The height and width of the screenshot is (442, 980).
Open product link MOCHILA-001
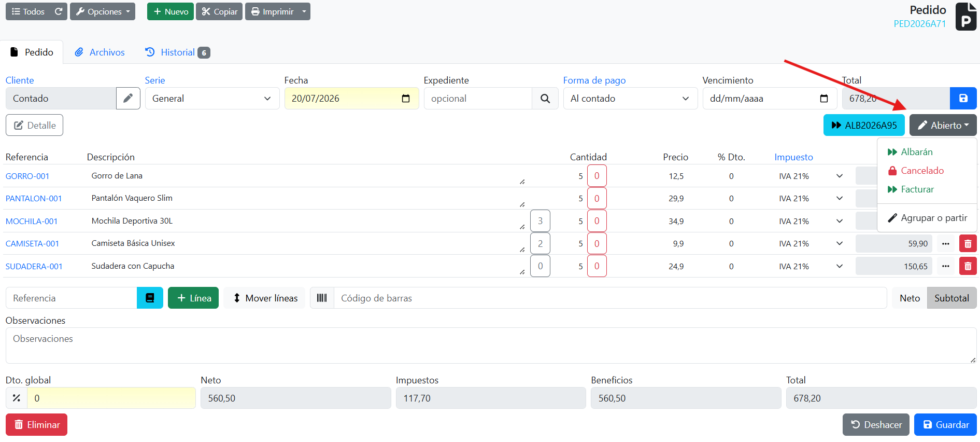click(32, 222)
